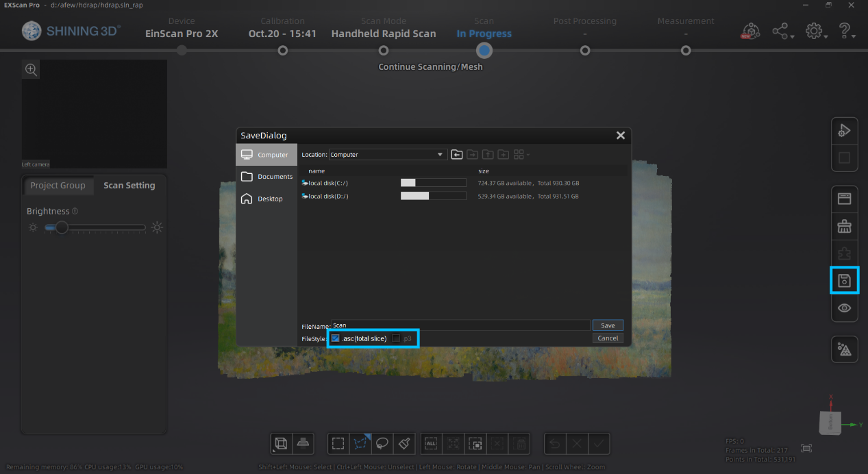This screenshot has height=474, width=868.
Task: Select Computer in the SaveDialog sidebar
Action: pyautogui.click(x=266, y=155)
